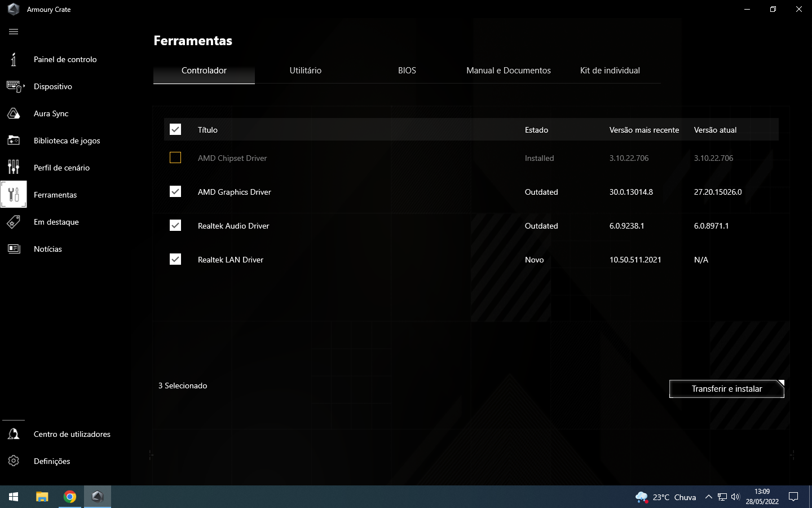Click current version 6.0.8971.1

point(712,226)
